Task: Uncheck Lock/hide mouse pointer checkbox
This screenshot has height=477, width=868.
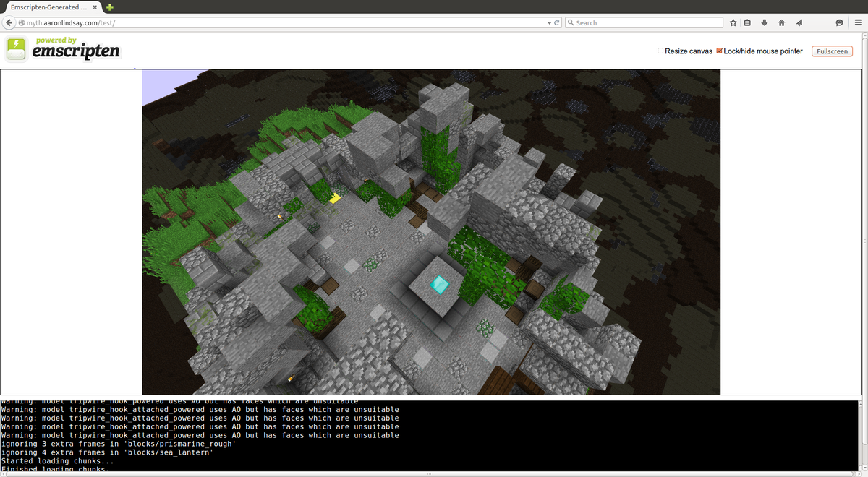Action: click(x=720, y=51)
